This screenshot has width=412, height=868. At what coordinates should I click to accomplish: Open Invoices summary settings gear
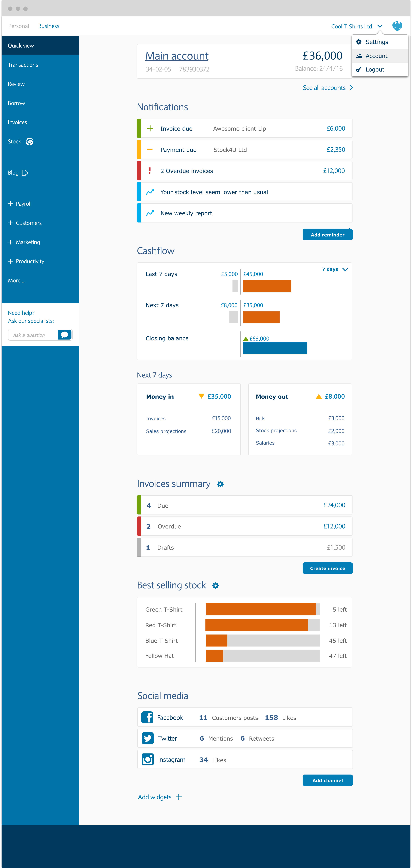click(220, 484)
